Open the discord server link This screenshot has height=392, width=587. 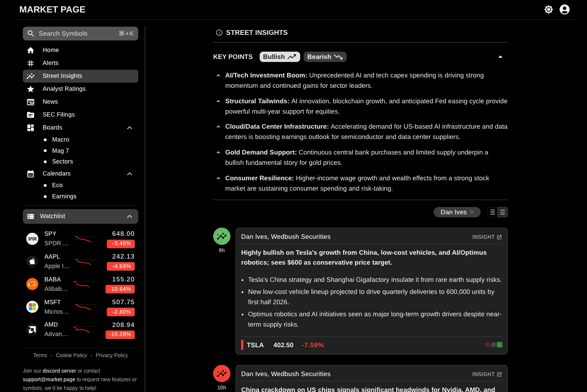pos(59,371)
